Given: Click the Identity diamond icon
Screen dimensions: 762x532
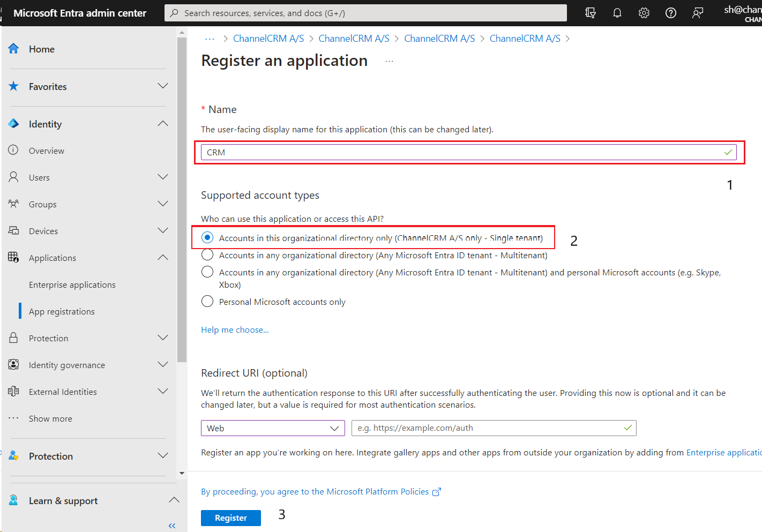Looking at the screenshot, I should tap(14, 124).
